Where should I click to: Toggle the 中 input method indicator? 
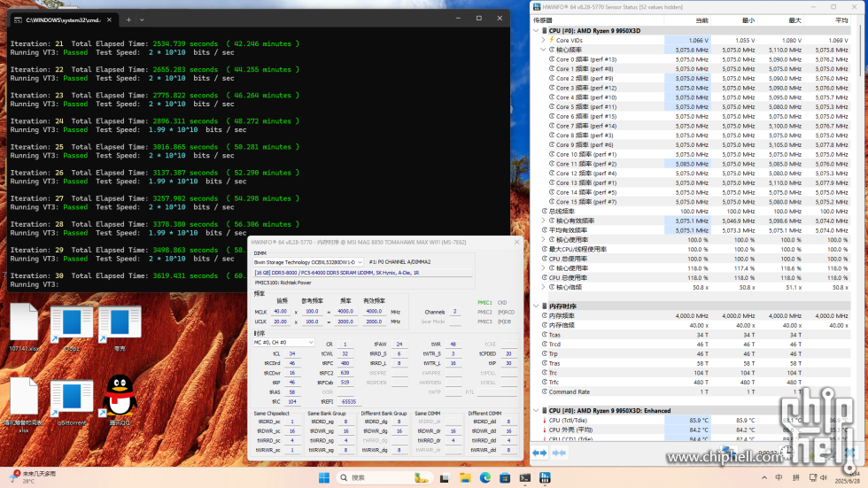779,477
